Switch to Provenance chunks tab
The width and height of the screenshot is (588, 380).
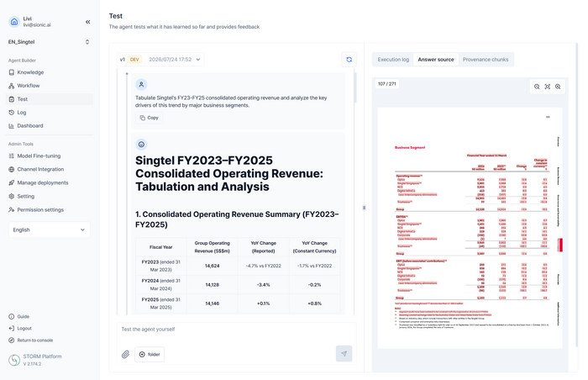(x=486, y=60)
